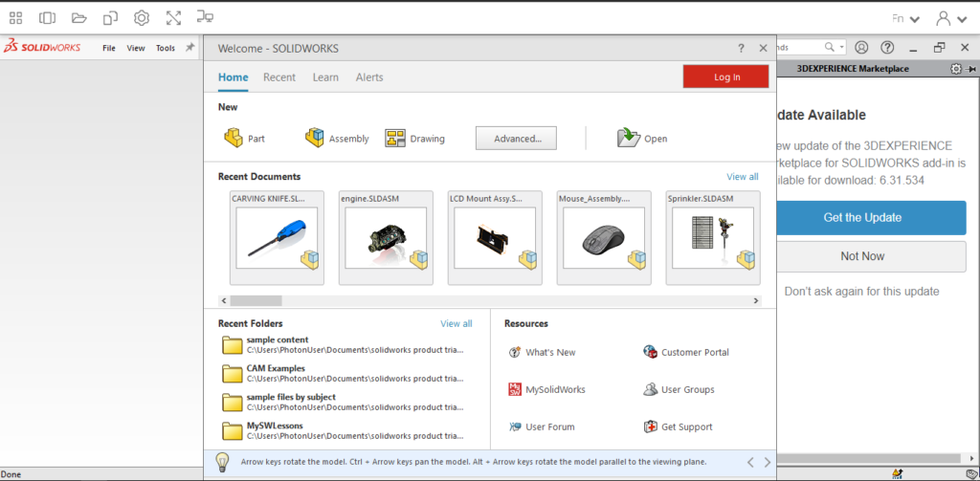Click the grid apps icon in top toolbar

[15, 18]
